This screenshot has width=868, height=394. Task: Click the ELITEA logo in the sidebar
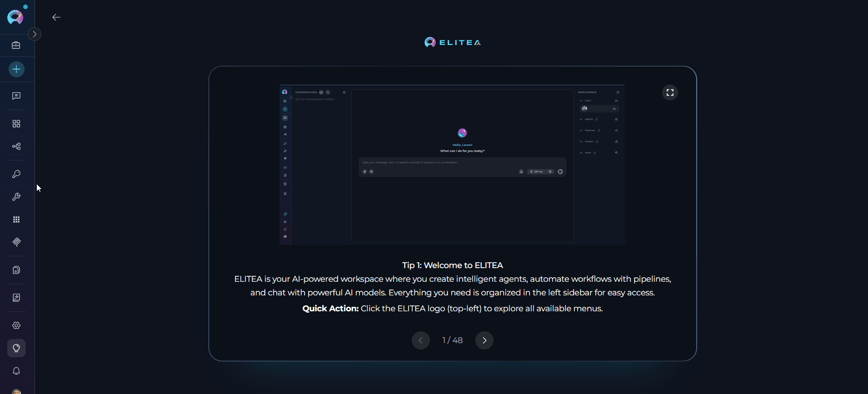(x=15, y=17)
